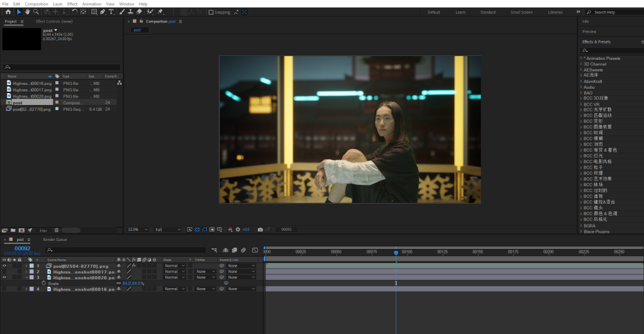Open the composition mini-flowchart icon in timeline

214,250
